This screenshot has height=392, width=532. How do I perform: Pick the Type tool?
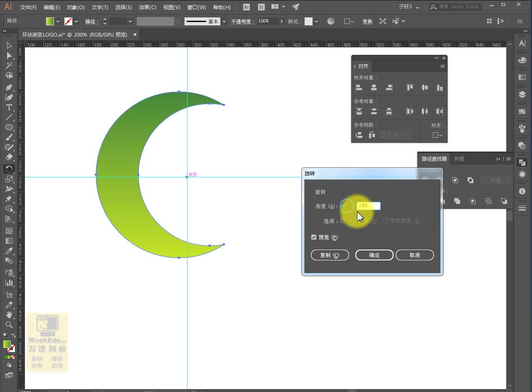pyautogui.click(x=9, y=107)
